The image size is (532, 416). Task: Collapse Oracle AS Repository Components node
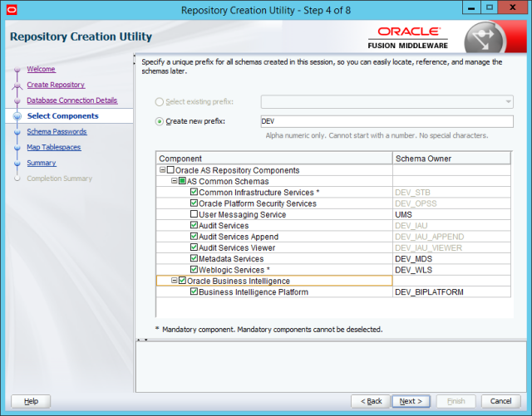[x=163, y=170]
